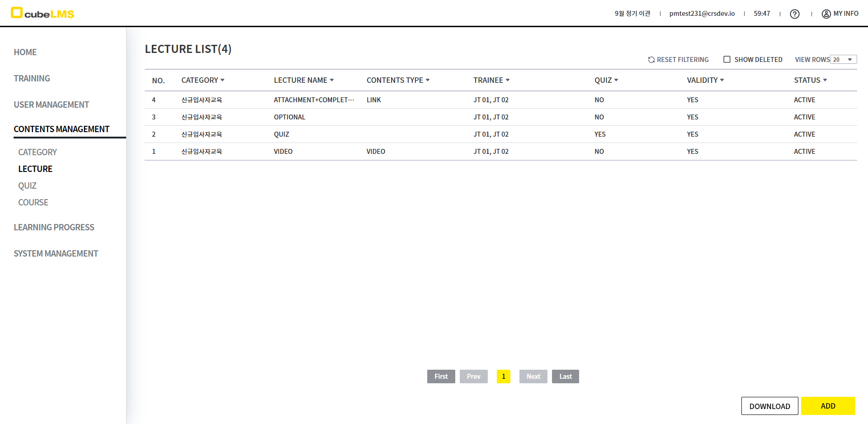Image resolution: width=868 pixels, height=424 pixels.
Task: Jump to the Last page
Action: [x=565, y=376]
